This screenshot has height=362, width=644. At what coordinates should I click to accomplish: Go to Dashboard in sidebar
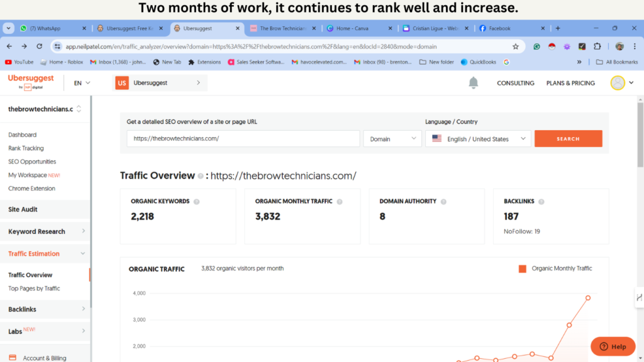[22, 134]
